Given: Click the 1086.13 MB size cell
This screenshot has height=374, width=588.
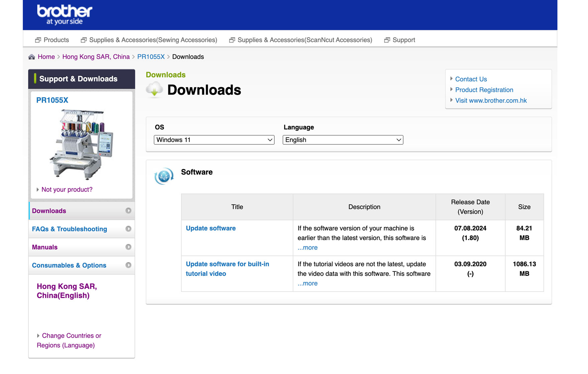Looking at the screenshot, I should click(524, 273).
